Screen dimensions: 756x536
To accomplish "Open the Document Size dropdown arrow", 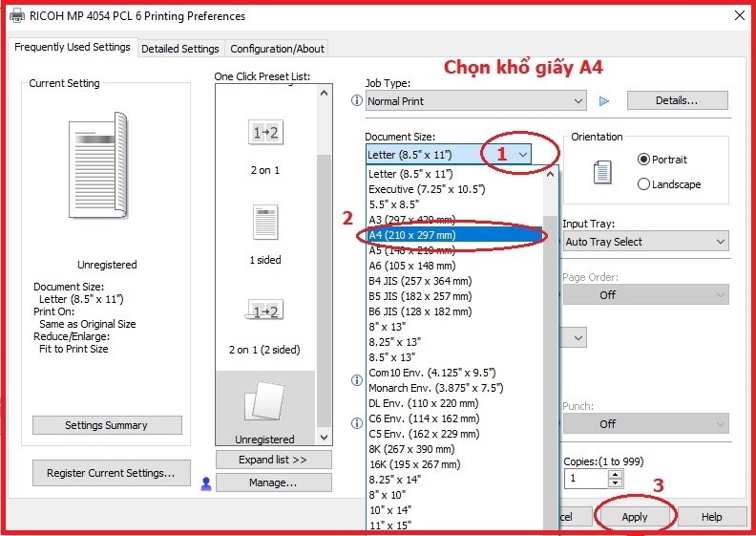I will click(523, 155).
